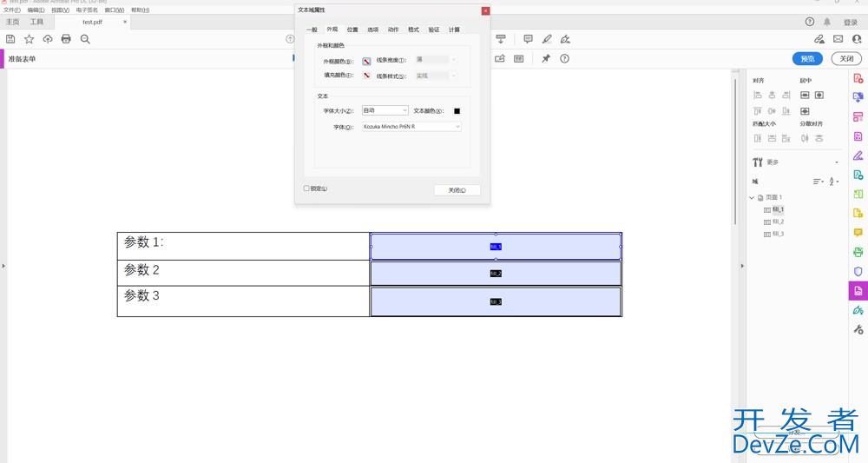Image resolution: width=868 pixels, height=463 pixels.
Task: Click the Save file icon in toolbar
Action: [10, 39]
